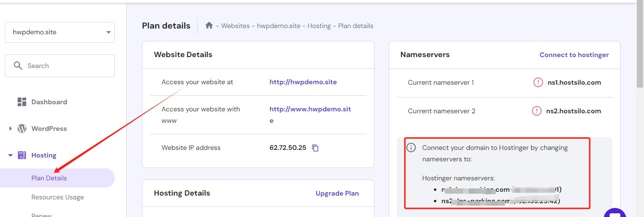
Task: Click the Current nameserver 2 label
Action: [442, 111]
